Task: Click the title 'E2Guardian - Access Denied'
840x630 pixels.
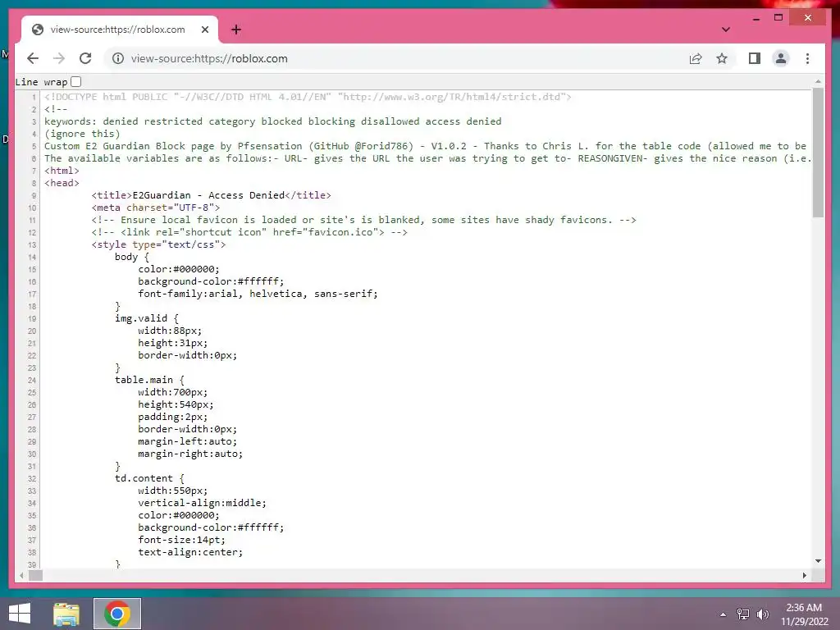Action: click(208, 195)
